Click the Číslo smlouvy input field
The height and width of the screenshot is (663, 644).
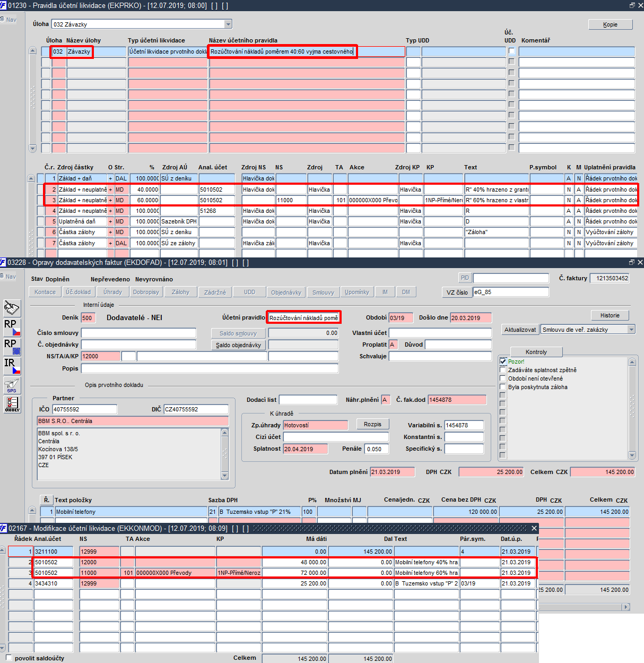pos(139,333)
